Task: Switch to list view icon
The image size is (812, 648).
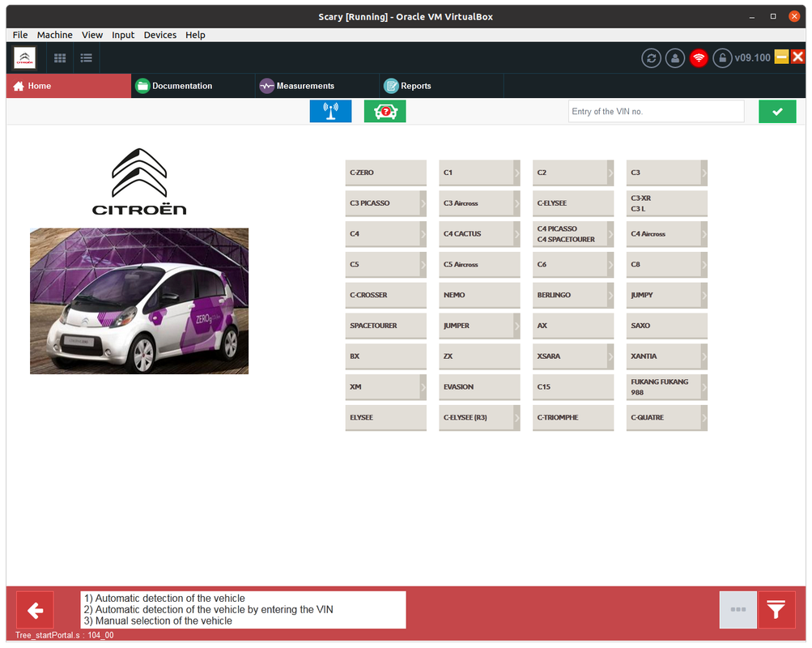Action: coord(87,58)
